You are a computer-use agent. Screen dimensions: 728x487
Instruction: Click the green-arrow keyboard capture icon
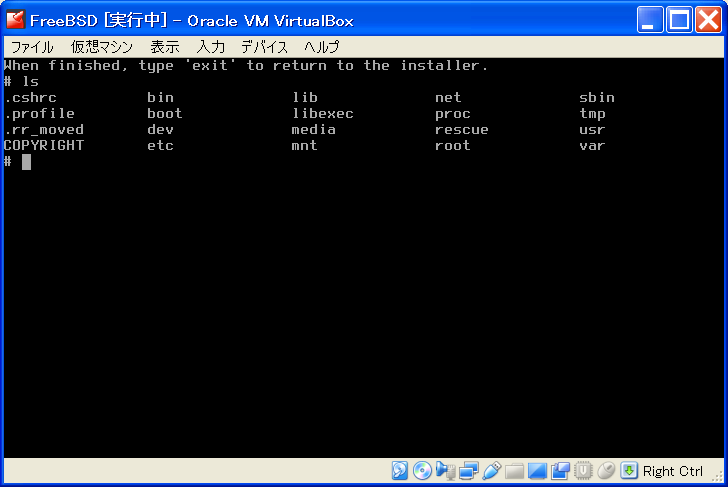tap(629, 471)
